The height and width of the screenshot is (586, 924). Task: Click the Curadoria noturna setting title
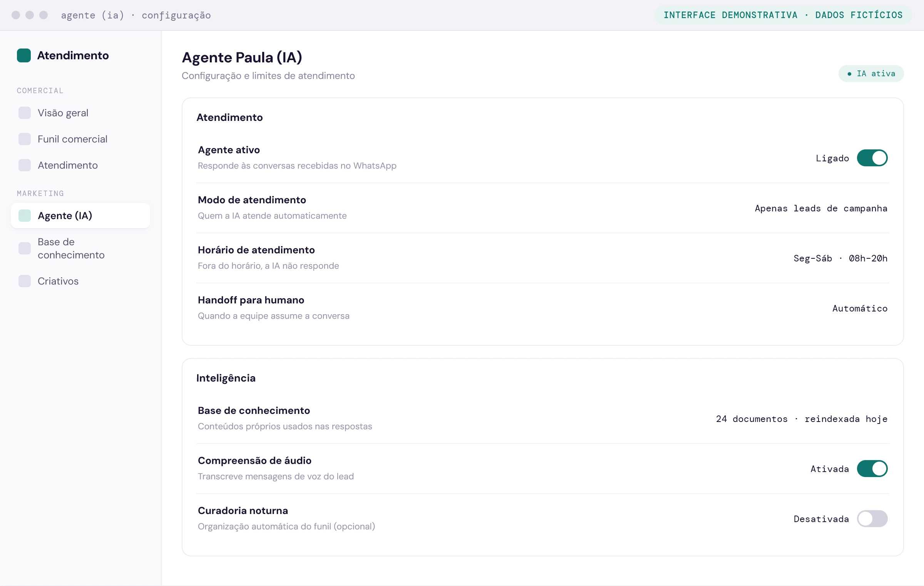[x=243, y=511]
